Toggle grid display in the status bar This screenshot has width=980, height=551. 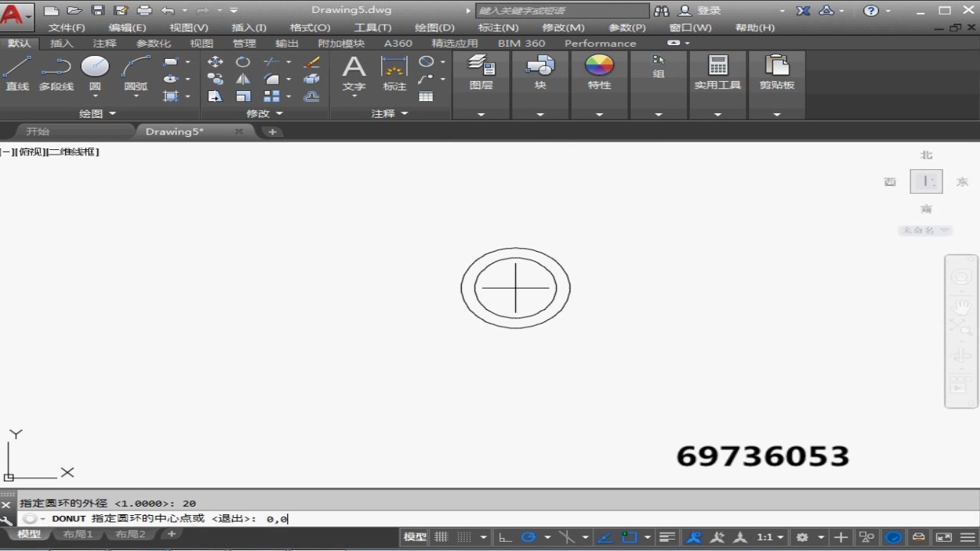(x=441, y=536)
